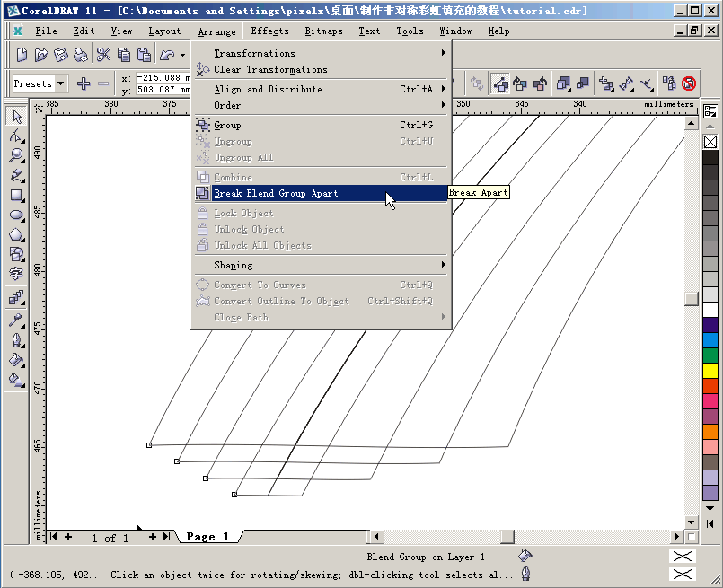Click the Copy toolbar icon

[x=124, y=55]
